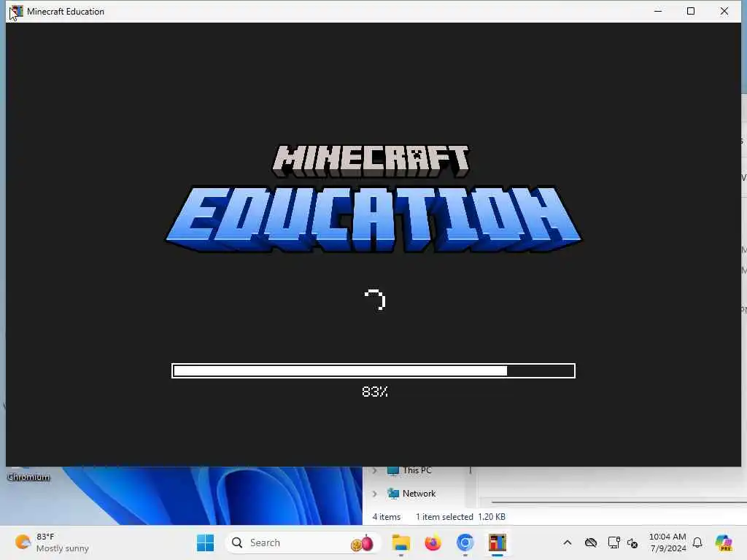Click '1 item selected 1.20 KB' status text

(x=460, y=517)
